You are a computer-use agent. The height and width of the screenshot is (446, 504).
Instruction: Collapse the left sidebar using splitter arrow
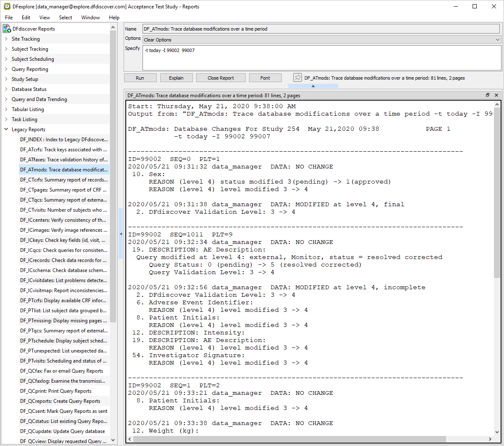click(x=121, y=234)
